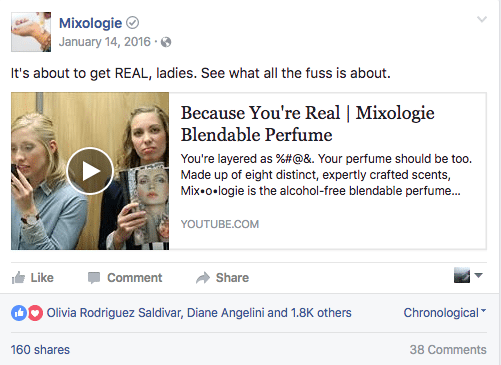Click the globe public audience icon
The image size is (501, 365).
click(166, 42)
